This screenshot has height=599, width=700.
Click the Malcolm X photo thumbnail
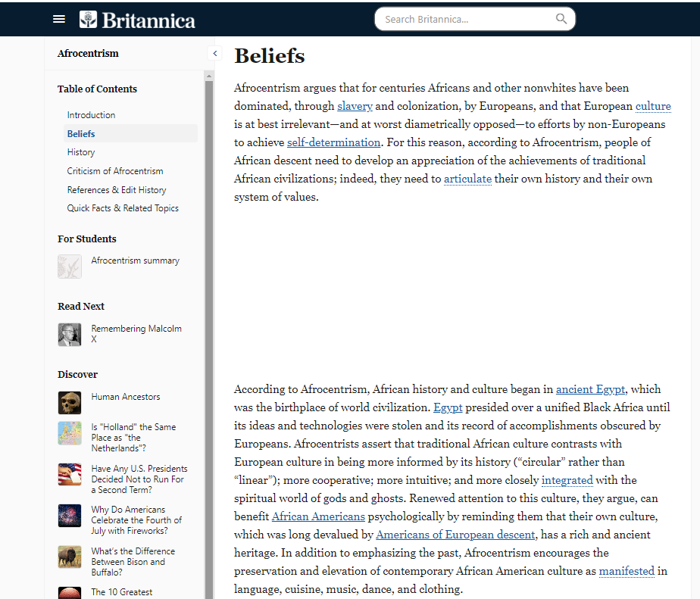pos(70,334)
